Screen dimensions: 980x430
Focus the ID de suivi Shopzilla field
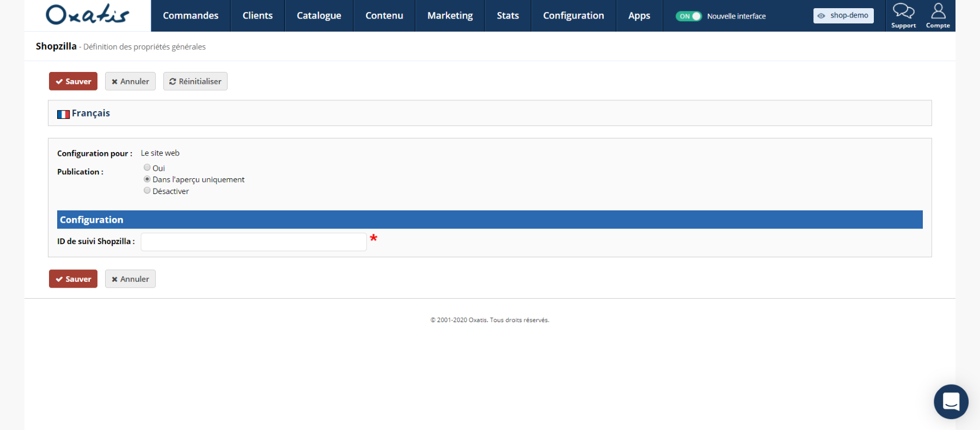point(253,242)
